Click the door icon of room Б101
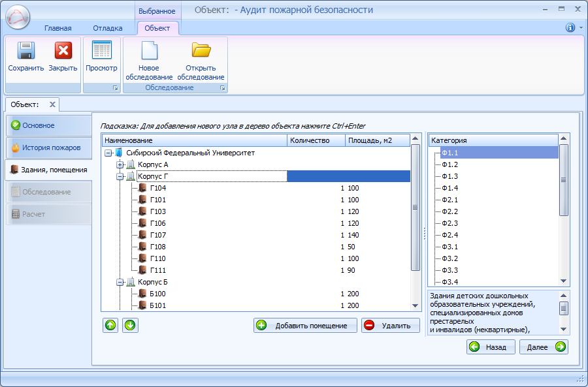Screen dimensions: 588x387 coord(142,305)
